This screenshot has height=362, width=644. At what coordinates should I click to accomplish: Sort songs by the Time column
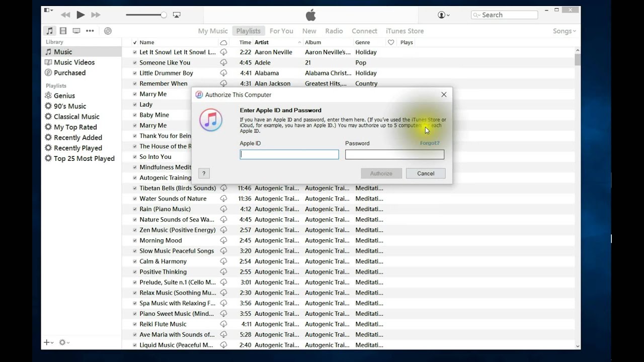245,42
